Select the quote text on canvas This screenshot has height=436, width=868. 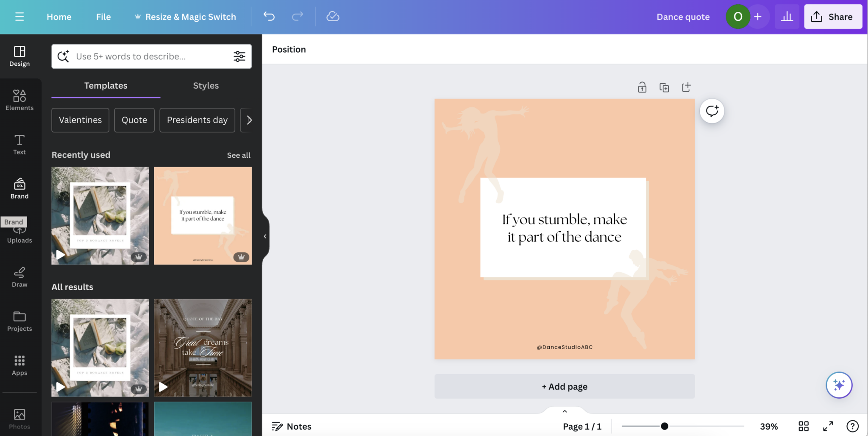pyautogui.click(x=565, y=228)
